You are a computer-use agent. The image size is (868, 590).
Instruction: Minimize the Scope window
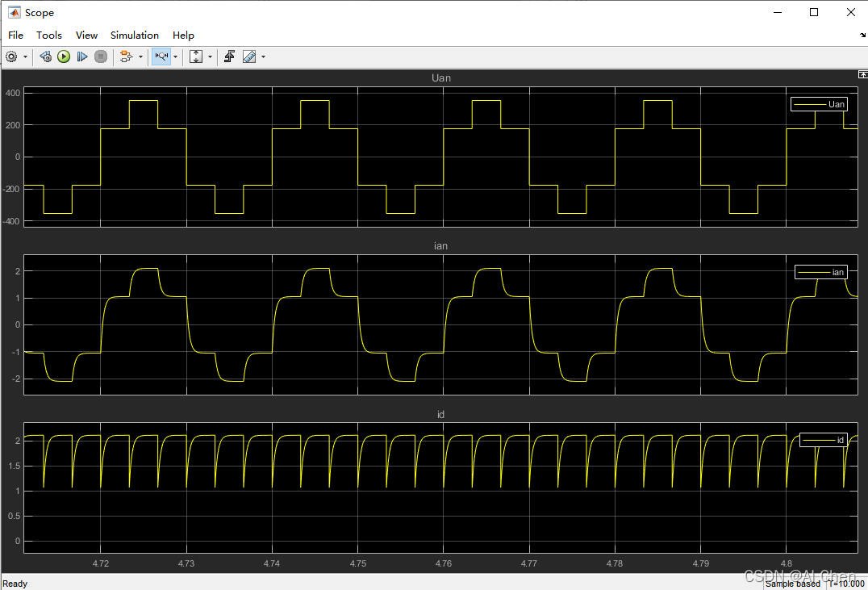coord(777,12)
